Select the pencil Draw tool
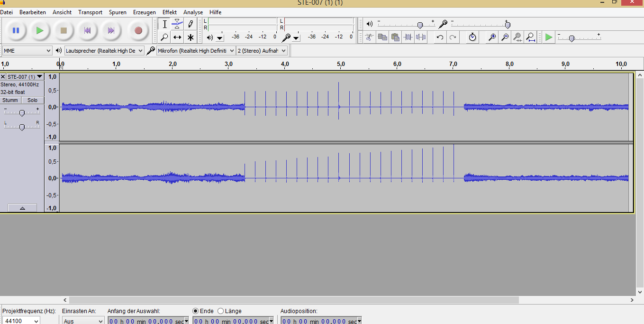Viewport: 644px width, 324px height. pos(190,24)
